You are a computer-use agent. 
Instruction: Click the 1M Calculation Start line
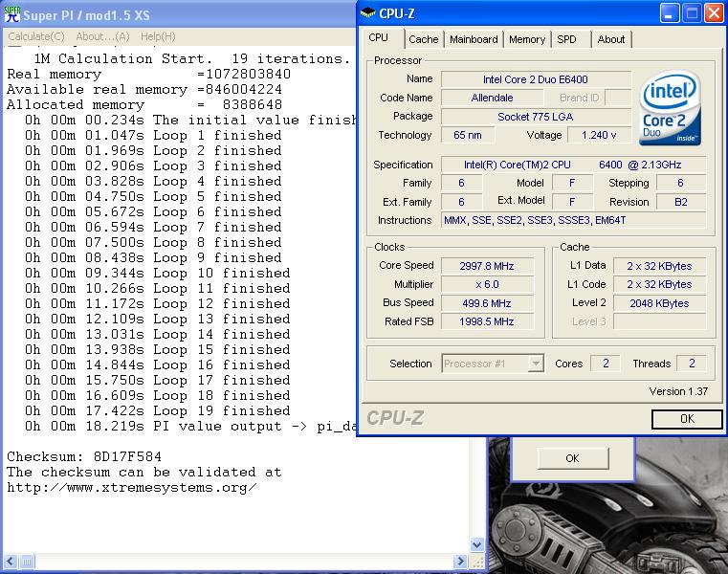pos(191,59)
